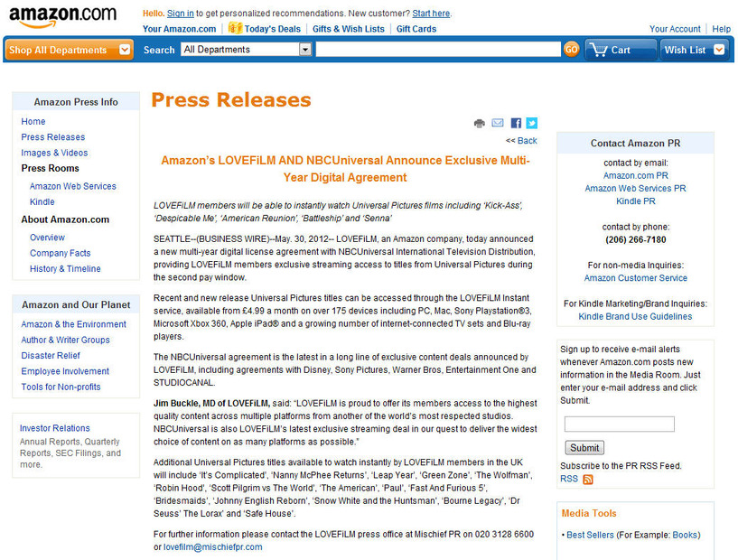This screenshot has height=560, width=738.
Task: Open the Kindle press room link
Action: (x=42, y=201)
